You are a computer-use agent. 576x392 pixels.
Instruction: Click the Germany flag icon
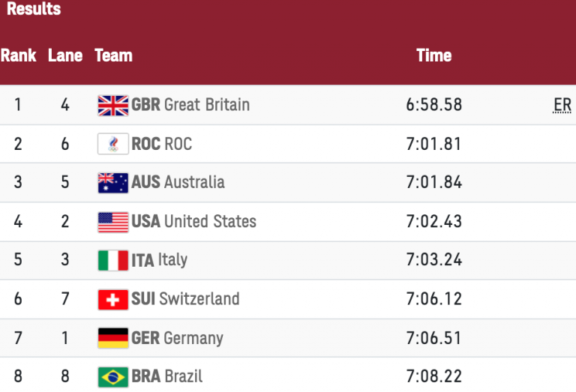[x=113, y=338]
